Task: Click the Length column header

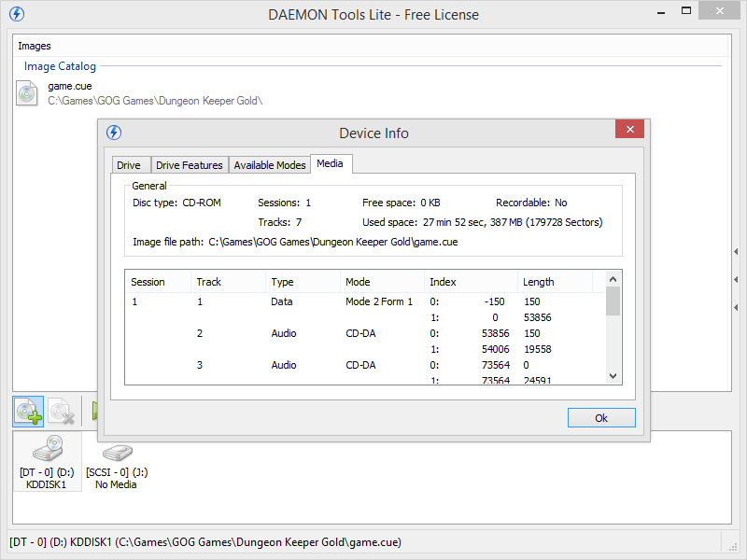Action: [x=555, y=282]
